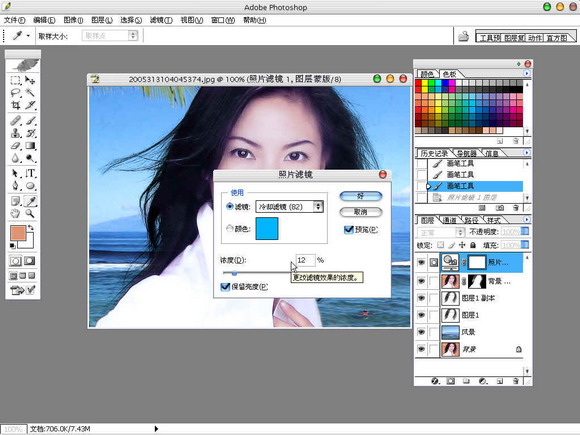
Task: Open the 冷却滤镜 (82) filter dropdown
Action: pos(289,206)
